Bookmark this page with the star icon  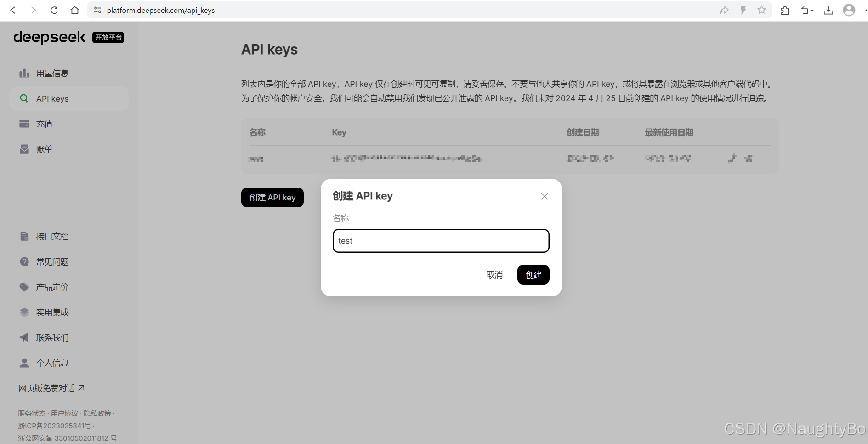point(762,10)
